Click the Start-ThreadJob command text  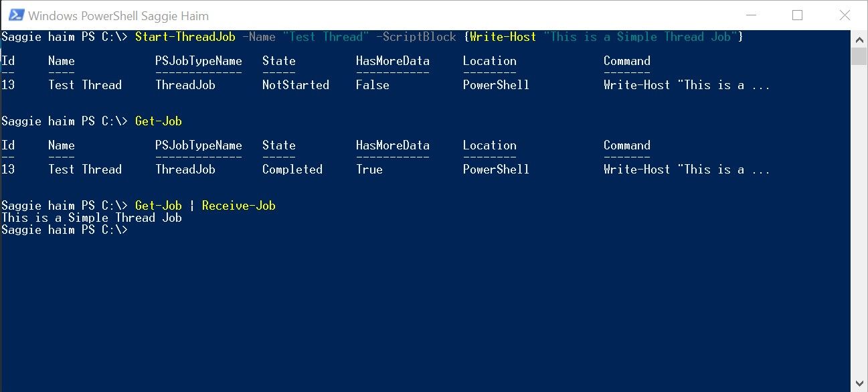[185, 37]
